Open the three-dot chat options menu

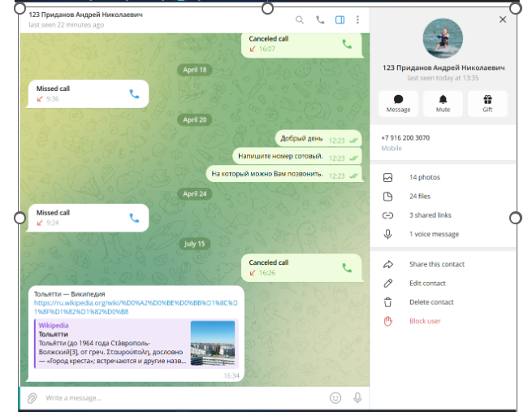(x=357, y=20)
